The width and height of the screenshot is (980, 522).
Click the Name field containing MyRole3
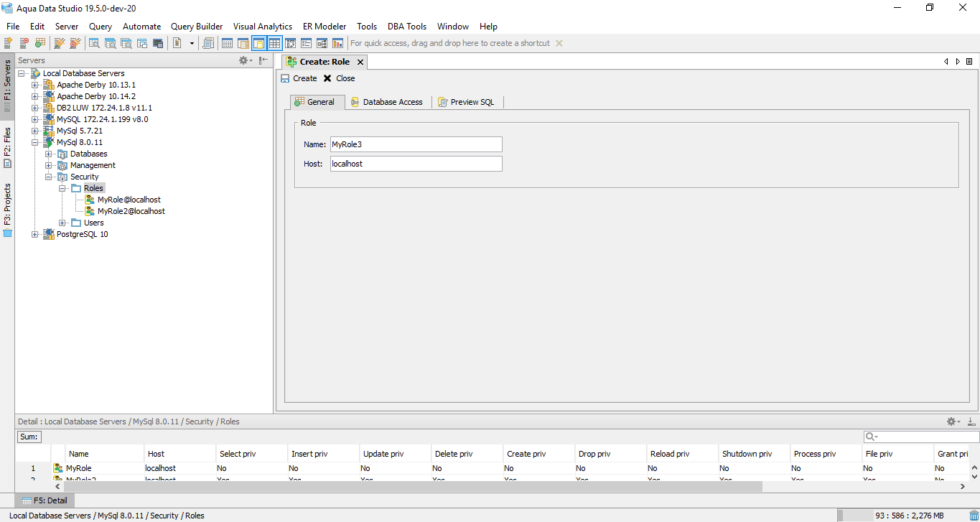(x=416, y=144)
